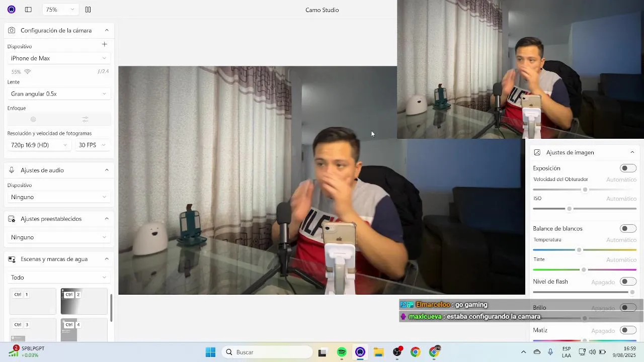Open the second Chrome icon with profile badge
Screen dimensions: 644x362
click(x=434, y=352)
